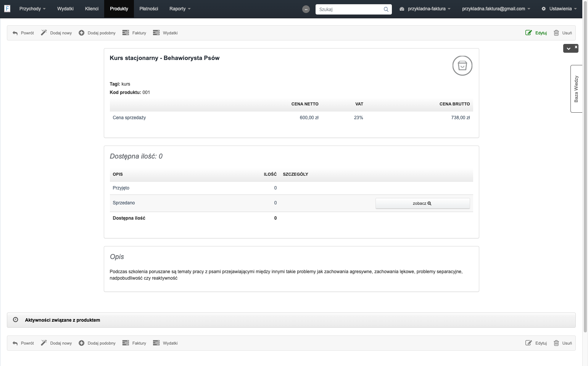
Task: Select the Produkty navigation item
Action: 119,9
